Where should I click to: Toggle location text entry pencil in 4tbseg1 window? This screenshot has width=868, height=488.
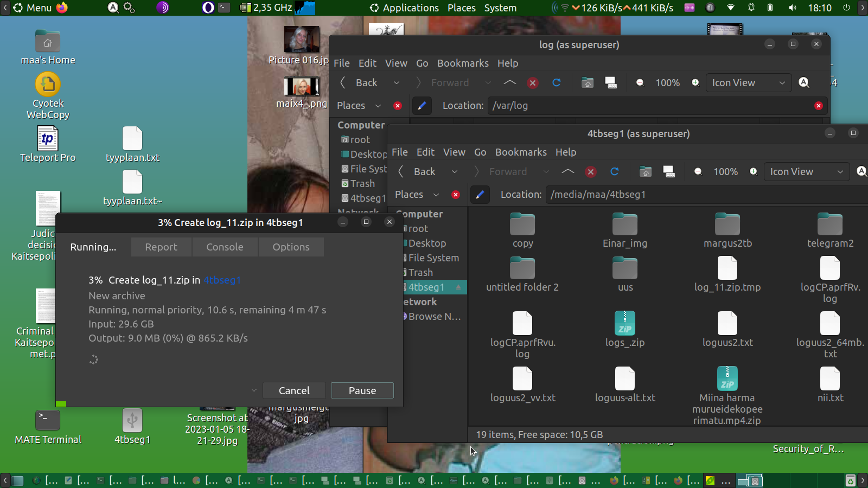tap(480, 195)
